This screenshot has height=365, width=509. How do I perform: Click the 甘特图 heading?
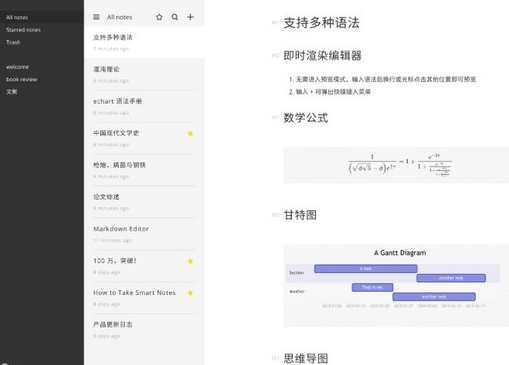tap(300, 215)
